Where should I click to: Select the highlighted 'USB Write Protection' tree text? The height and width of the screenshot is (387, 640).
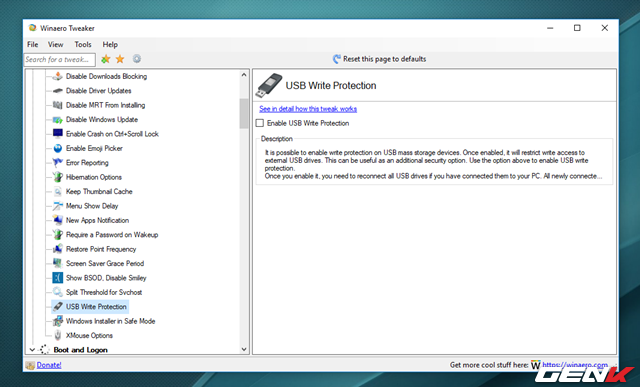point(96,307)
